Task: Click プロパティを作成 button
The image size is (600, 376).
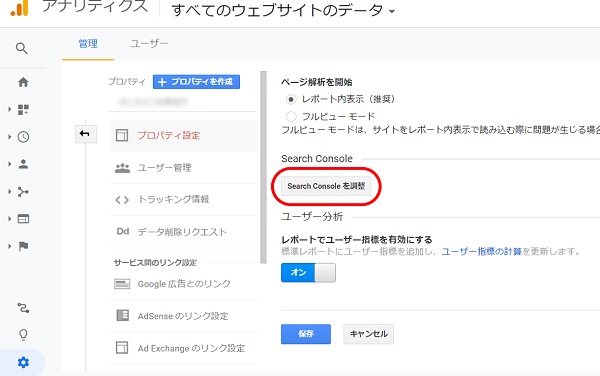Action: 196,81
